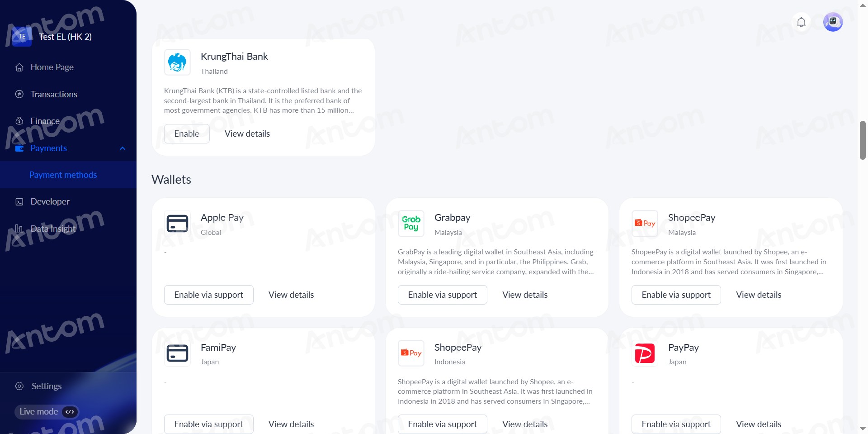The image size is (868, 434).
Task: Click the Data Insight chart icon
Action: [19, 229]
